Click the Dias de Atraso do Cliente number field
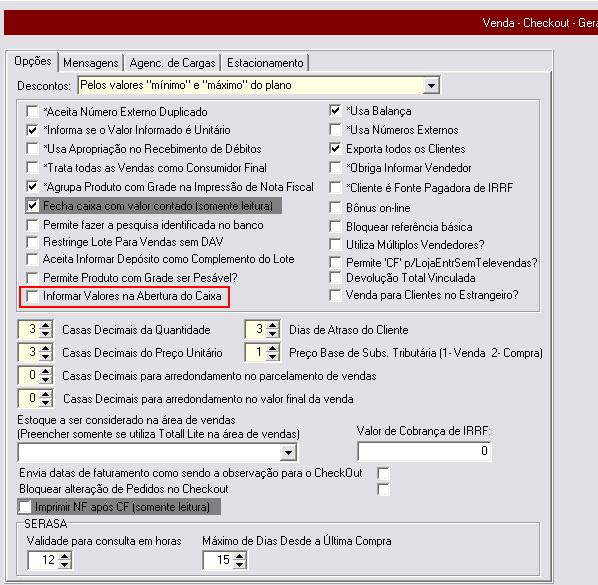Screen dimensions: 598x585 click(256, 329)
